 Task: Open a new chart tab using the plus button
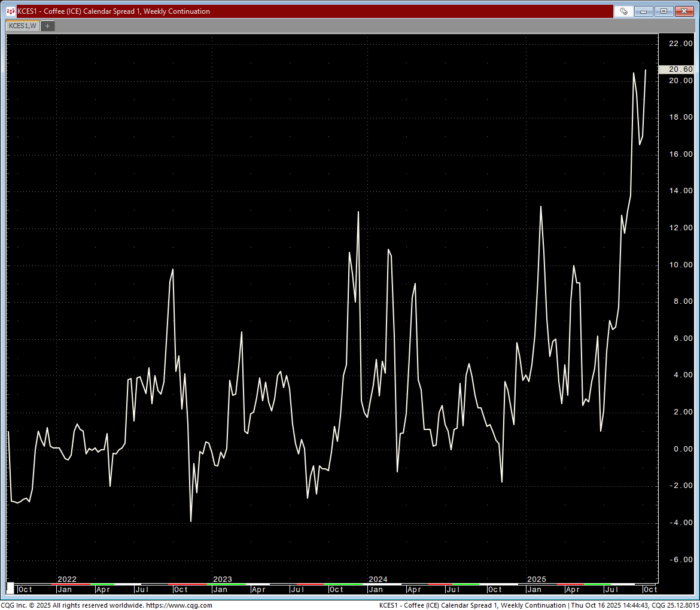tap(47, 26)
